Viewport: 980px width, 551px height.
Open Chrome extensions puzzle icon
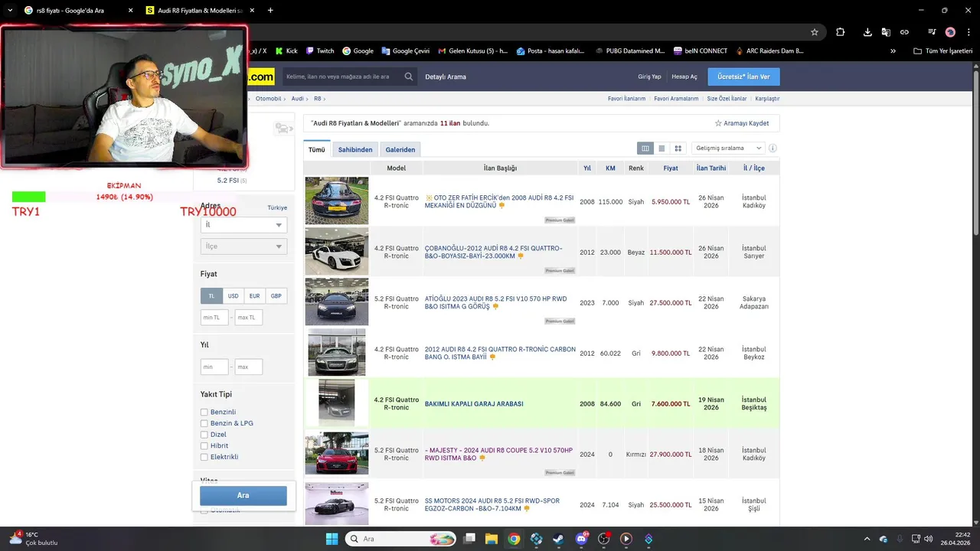[840, 32]
